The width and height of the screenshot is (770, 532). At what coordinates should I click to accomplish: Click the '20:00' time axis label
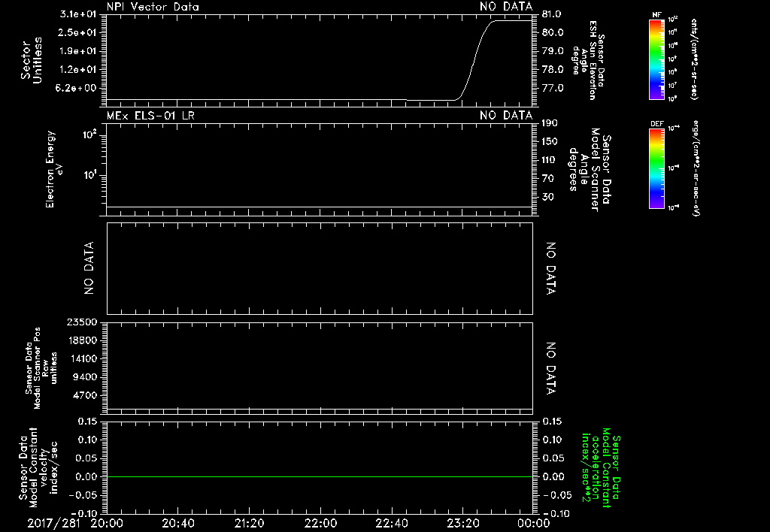(x=107, y=523)
